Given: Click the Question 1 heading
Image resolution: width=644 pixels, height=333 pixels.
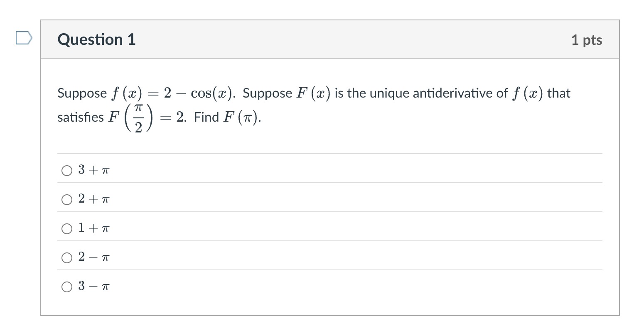Looking at the screenshot, I should 97,39.
